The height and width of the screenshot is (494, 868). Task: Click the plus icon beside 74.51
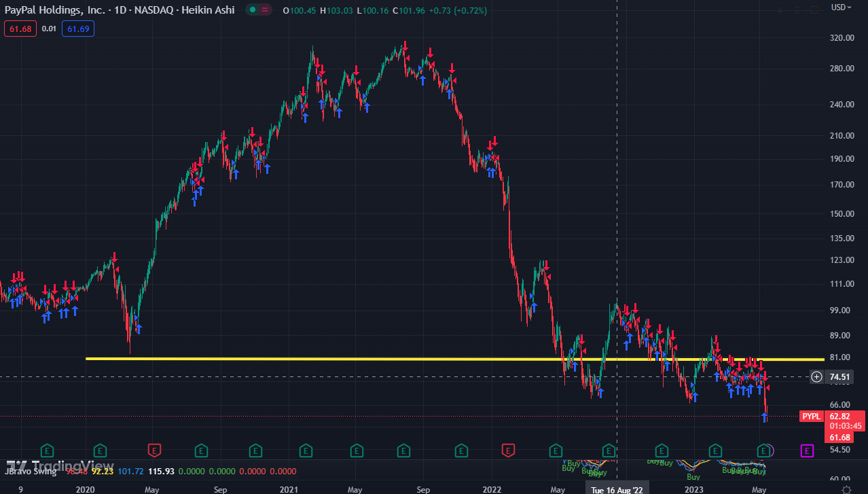coord(817,376)
